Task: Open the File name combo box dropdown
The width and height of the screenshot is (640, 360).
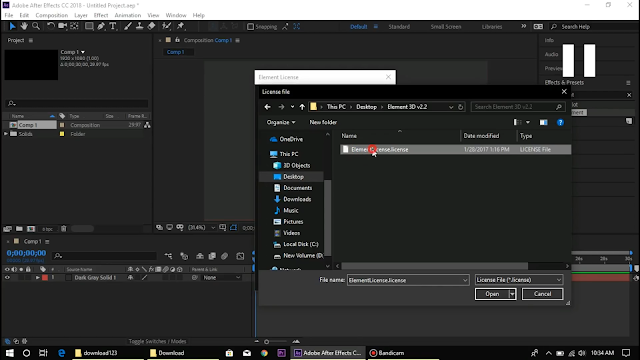Action: click(465, 280)
